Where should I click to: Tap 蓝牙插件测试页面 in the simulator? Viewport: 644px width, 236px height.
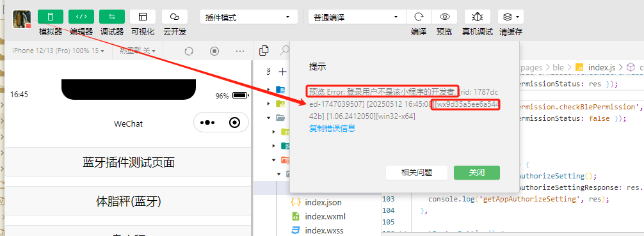pos(129,162)
